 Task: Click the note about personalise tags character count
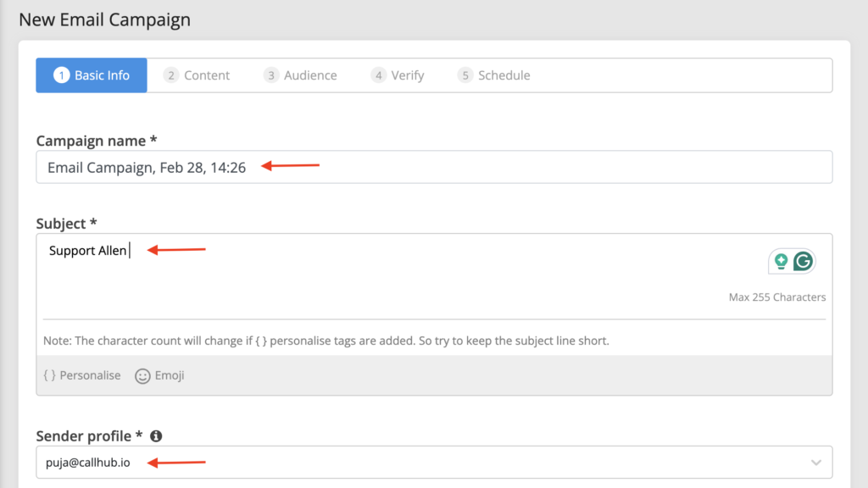click(x=326, y=341)
